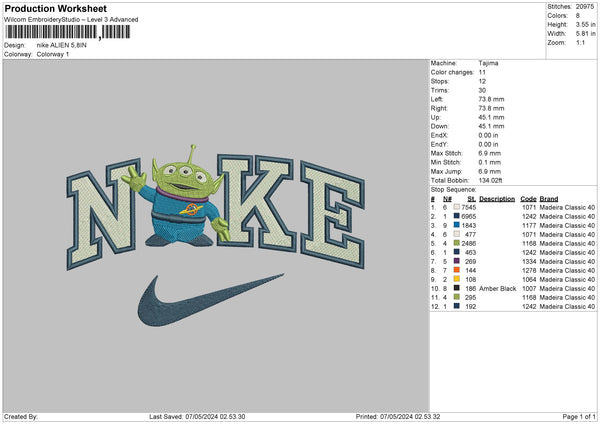Select the 'Stop Sequence:' heading
Image resolution: width=600 pixels, height=424 pixels.
[x=453, y=189]
